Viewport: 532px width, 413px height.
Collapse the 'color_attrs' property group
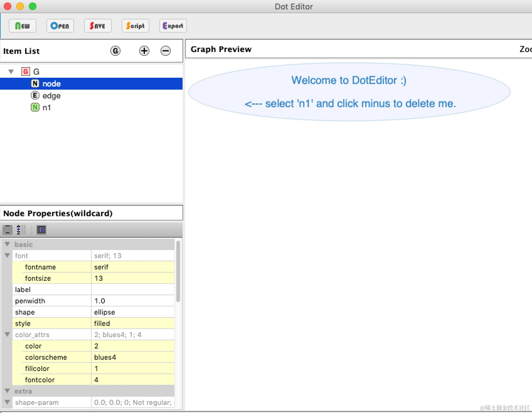[x=7, y=334]
